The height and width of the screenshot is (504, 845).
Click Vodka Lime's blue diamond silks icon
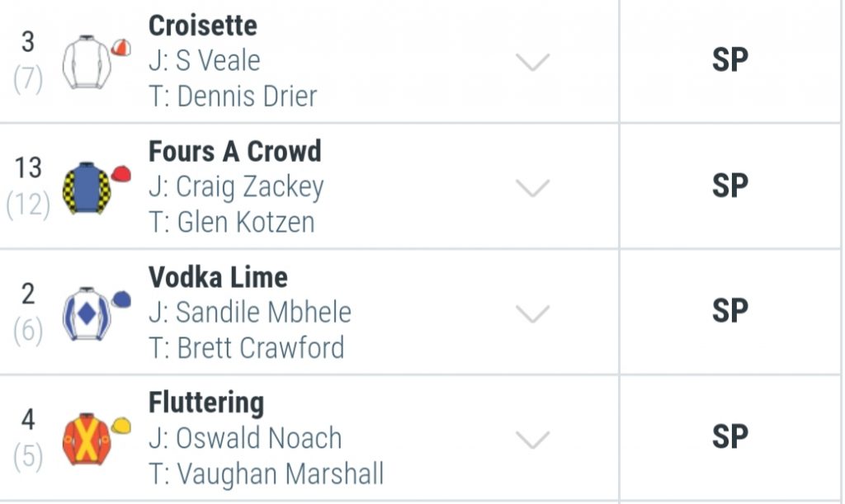pos(87,314)
